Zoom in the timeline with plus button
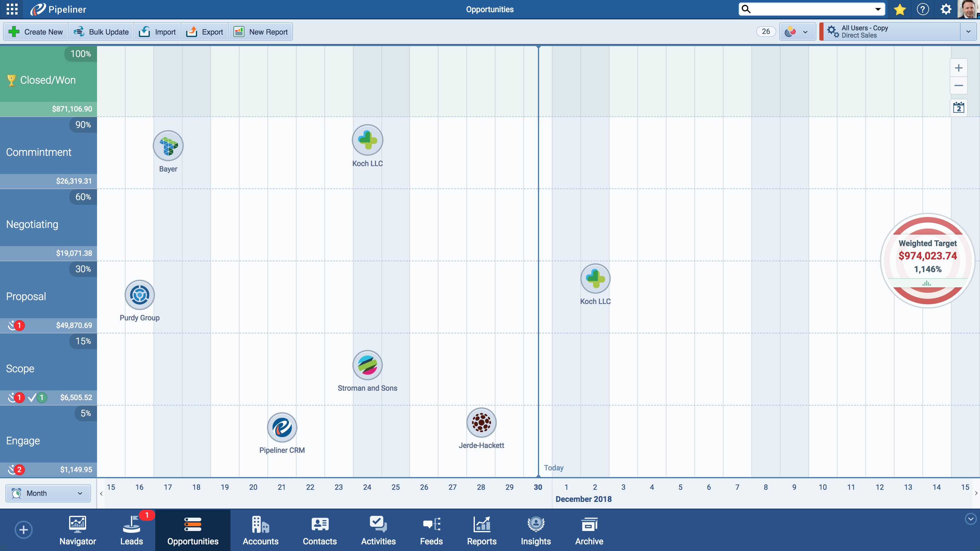Screen dimensions: 980x551 (959, 68)
